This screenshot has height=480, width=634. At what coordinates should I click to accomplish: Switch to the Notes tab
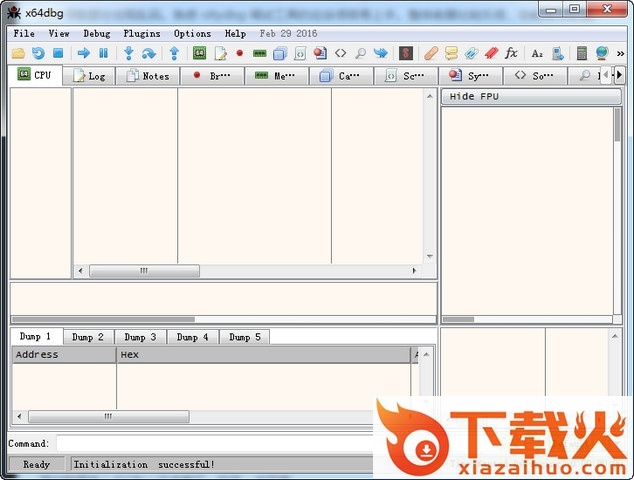coord(148,76)
